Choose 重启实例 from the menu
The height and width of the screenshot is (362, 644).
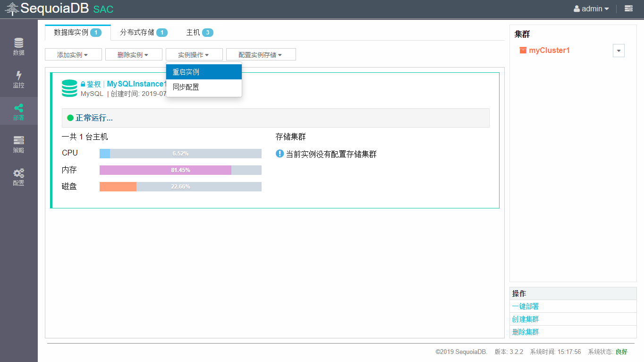pos(204,72)
